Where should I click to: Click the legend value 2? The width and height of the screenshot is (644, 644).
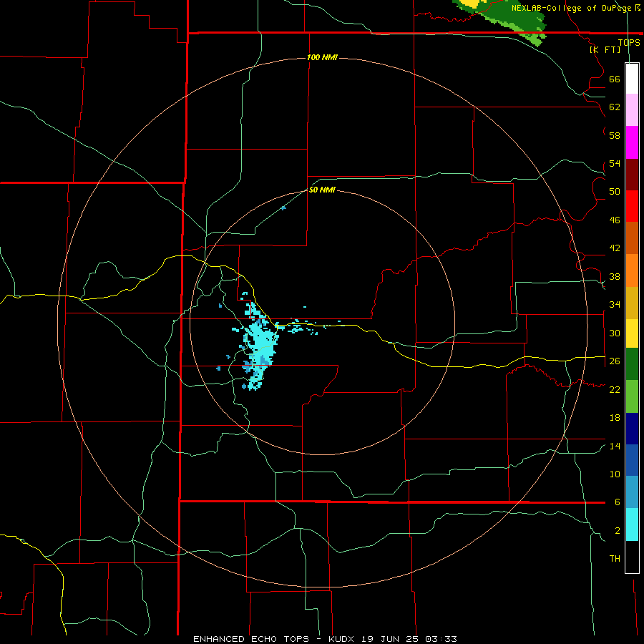(618, 531)
